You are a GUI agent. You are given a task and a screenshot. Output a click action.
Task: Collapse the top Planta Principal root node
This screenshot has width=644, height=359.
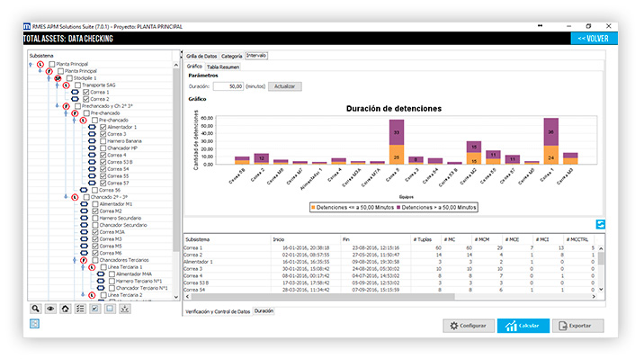pyautogui.click(x=31, y=65)
